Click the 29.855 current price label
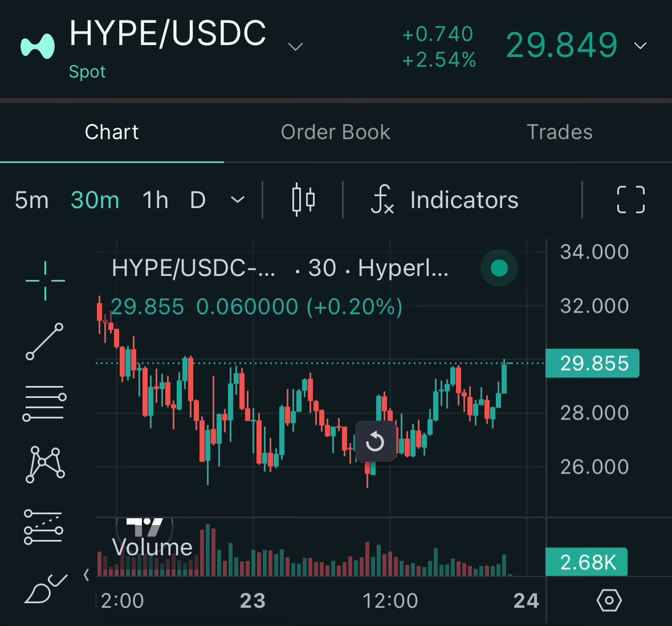This screenshot has height=626, width=672. [x=592, y=363]
